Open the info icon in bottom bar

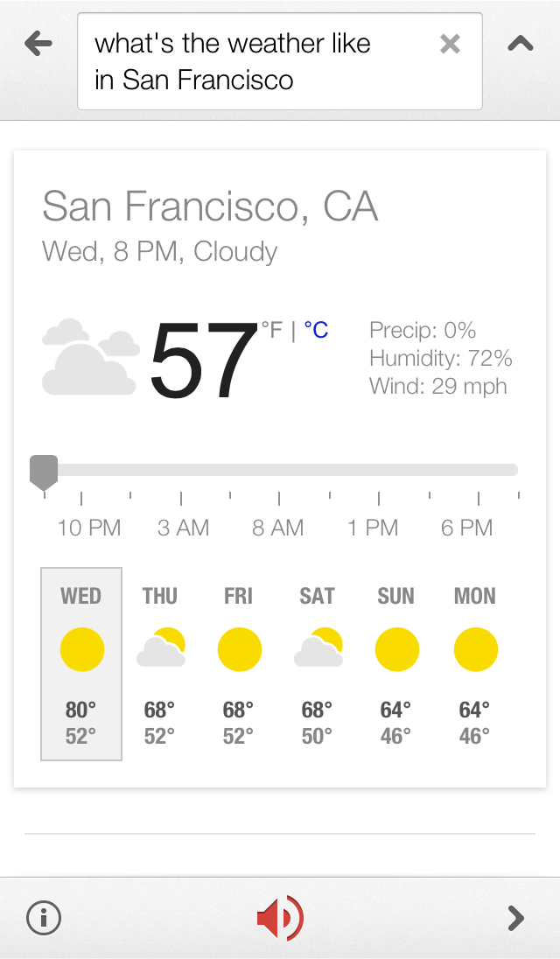(42, 918)
